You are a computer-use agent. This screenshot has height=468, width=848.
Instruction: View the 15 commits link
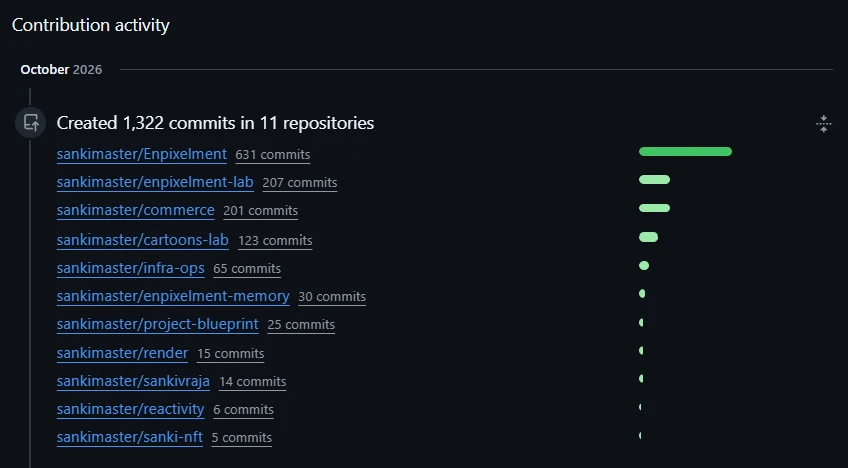tap(231, 353)
